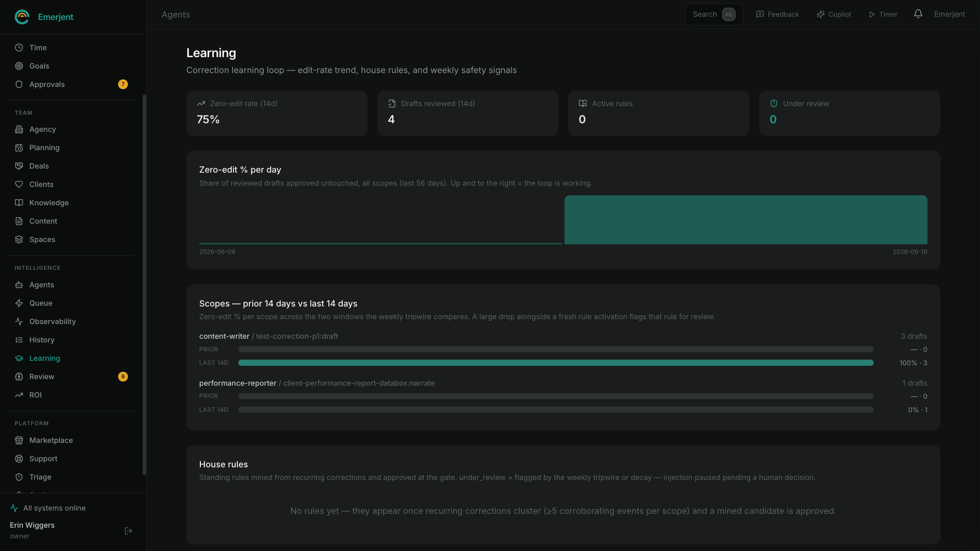This screenshot has height=551, width=980.
Task: Open Spaces via its layers icon
Action: (19, 239)
